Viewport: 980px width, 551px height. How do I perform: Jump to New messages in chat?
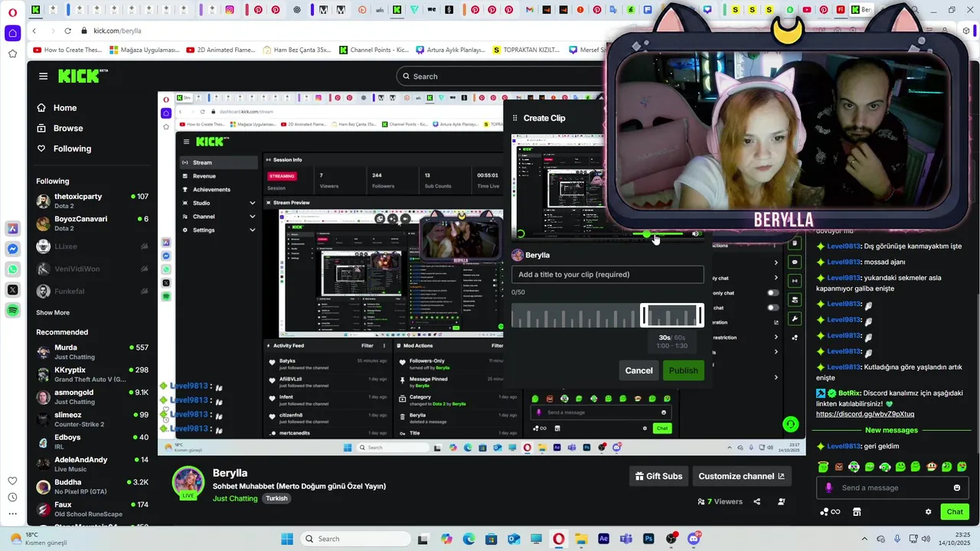coord(891,430)
